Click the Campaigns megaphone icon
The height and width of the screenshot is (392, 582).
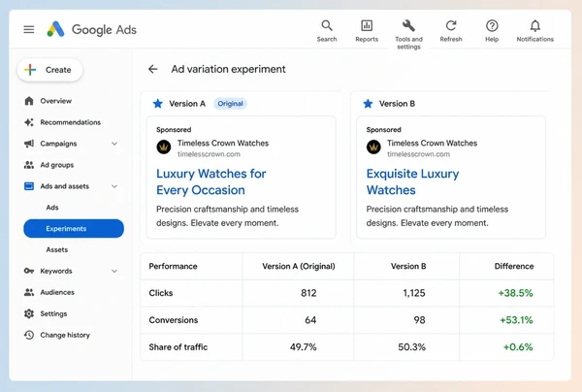[29, 144]
